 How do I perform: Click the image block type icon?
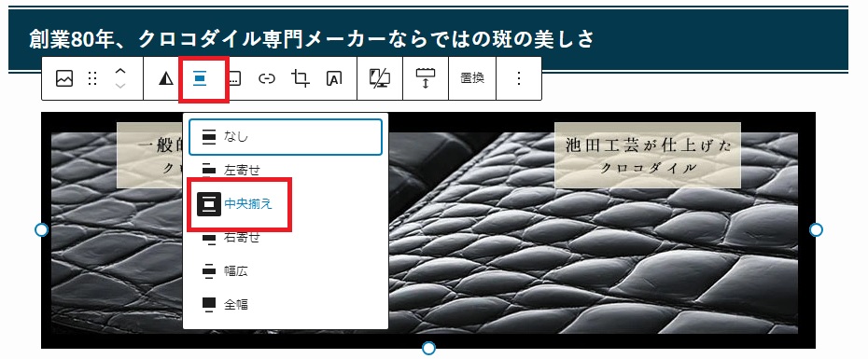point(64,79)
